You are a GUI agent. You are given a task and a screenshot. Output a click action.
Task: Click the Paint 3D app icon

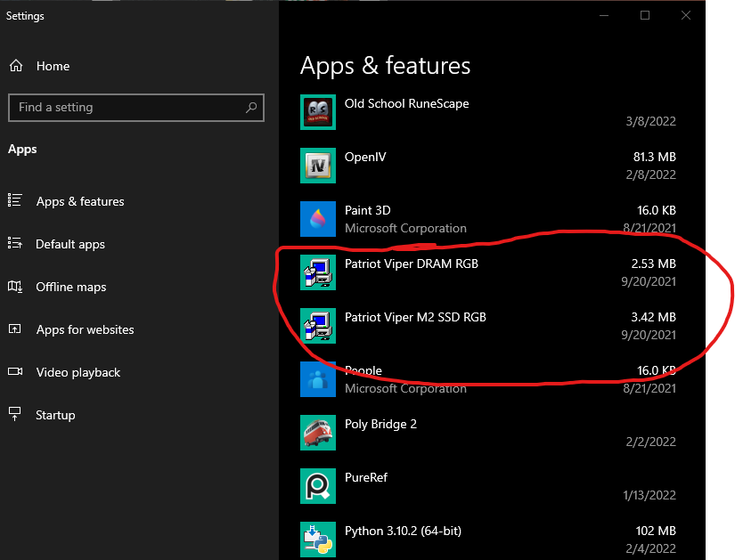[x=318, y=219]
